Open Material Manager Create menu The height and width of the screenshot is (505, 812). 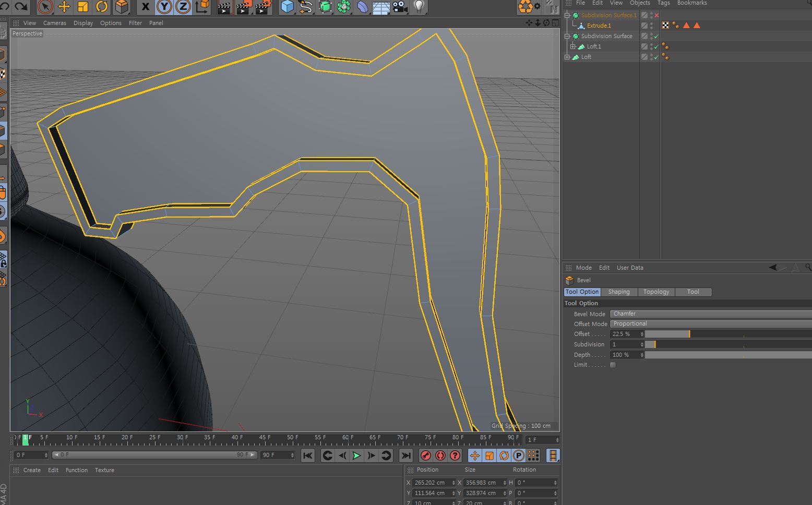point(32,470)
